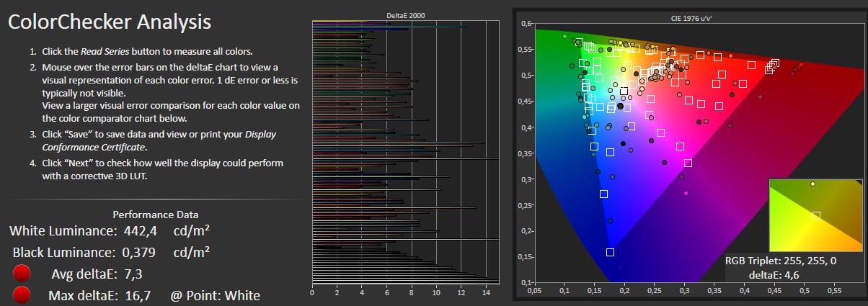Click the red Avg deltaE status indicator
Screen dimensions: 868x306
pyautogui.click(x=23, y=274)
